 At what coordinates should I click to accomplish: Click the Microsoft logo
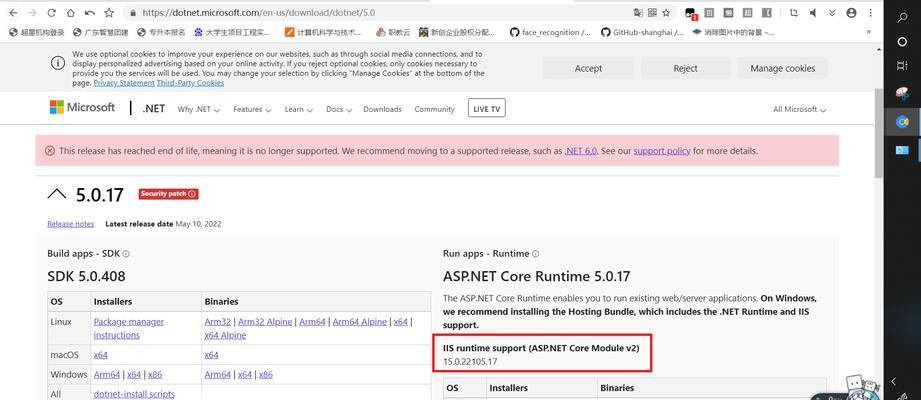pyautogui.click(x=82, y=107)
